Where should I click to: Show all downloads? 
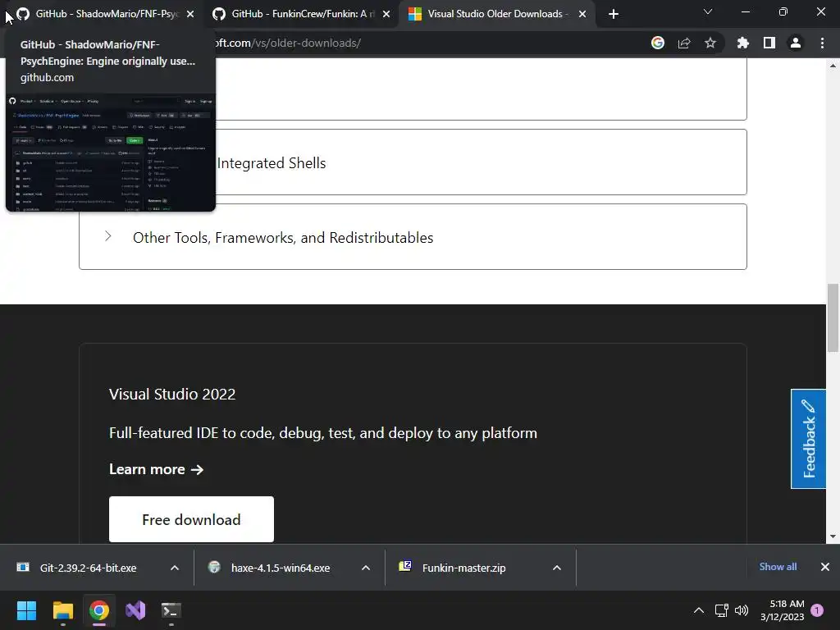click(778, 567)
